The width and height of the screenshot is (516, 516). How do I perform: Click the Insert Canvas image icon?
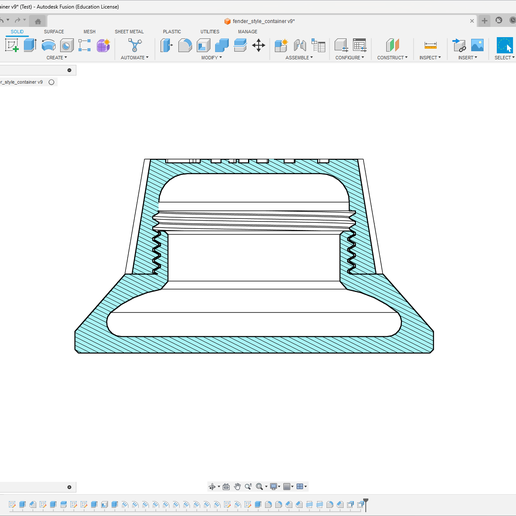(x=477, y=45)
